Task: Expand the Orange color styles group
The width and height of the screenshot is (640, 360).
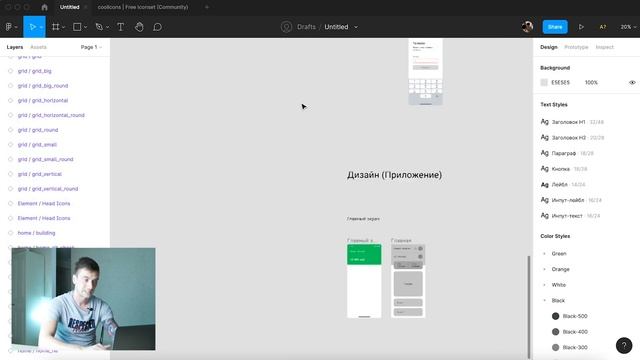Action: 544,269
